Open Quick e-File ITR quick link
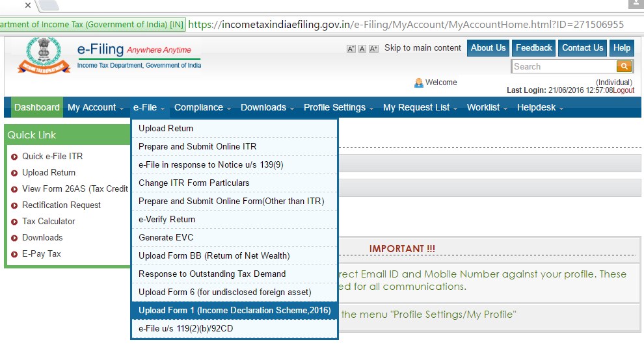Viewport: 644px width, 349px height. click(52, 156)
